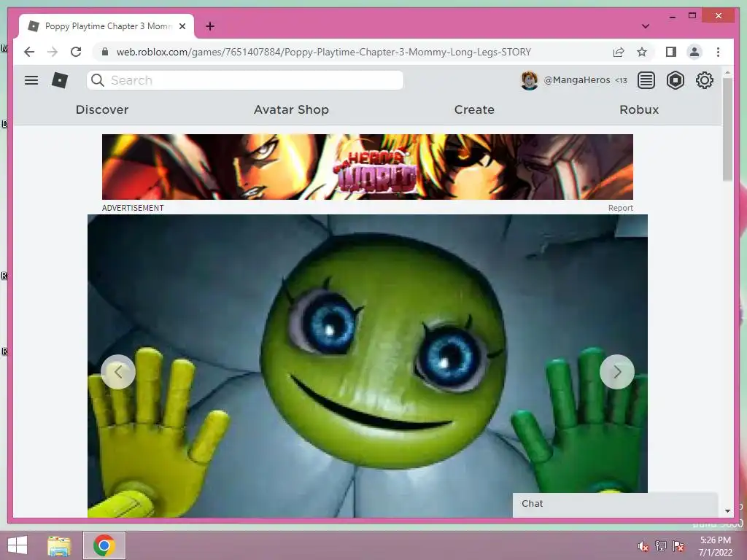The width and height of the screenshot is (747, 560).
Task: Go to the Create page
Action: [x=474, y=109]
